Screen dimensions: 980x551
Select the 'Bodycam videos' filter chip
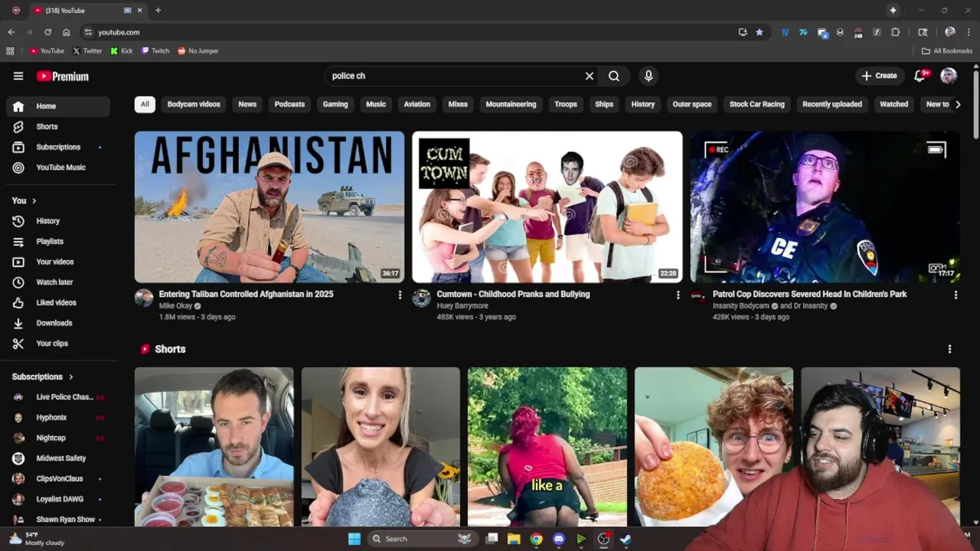pyautogui.click(x=194, y=104)
